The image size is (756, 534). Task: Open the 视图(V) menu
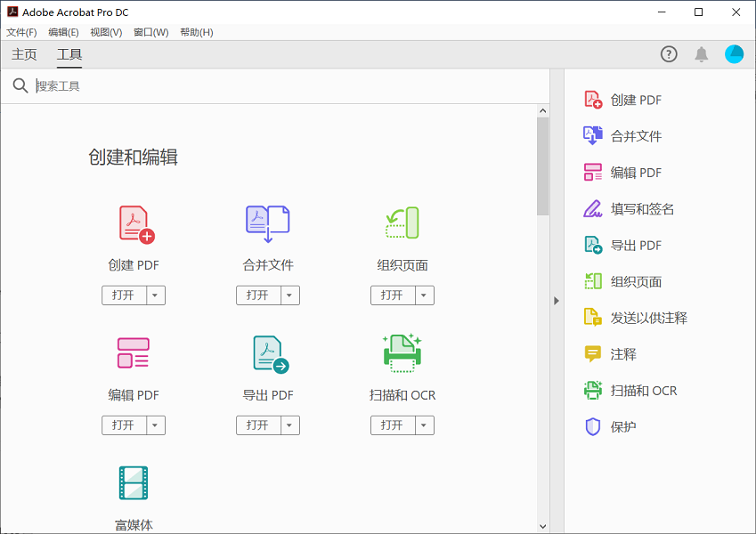[106, 32]
